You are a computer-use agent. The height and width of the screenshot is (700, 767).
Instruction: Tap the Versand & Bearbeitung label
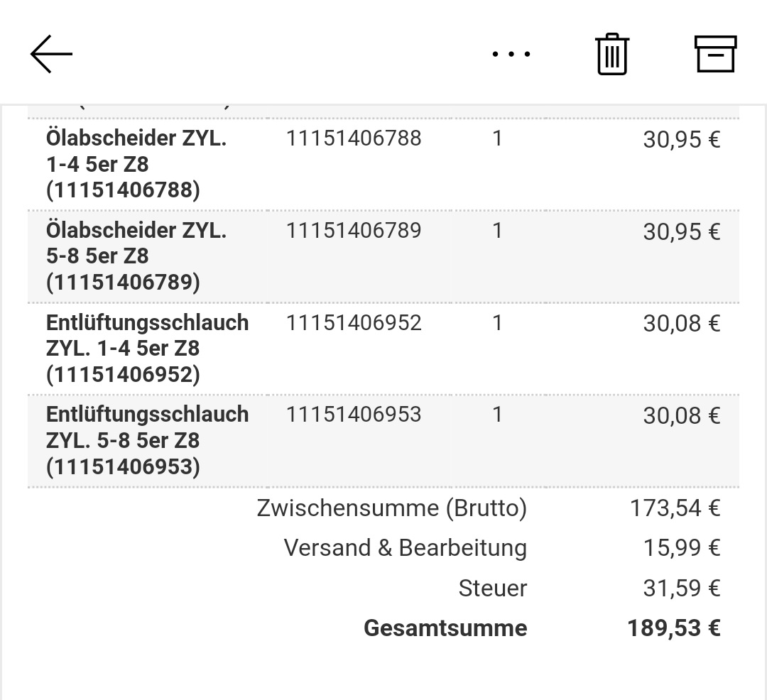[406, 547]
